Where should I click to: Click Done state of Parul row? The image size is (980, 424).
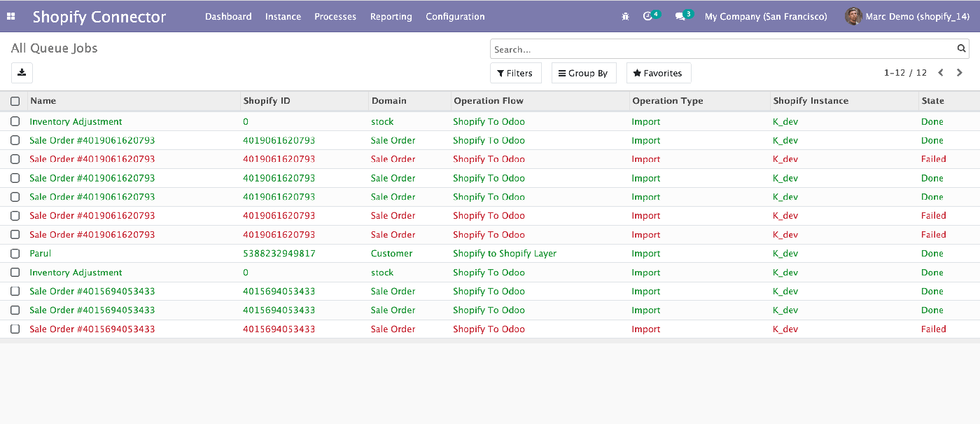coord(932,254)
